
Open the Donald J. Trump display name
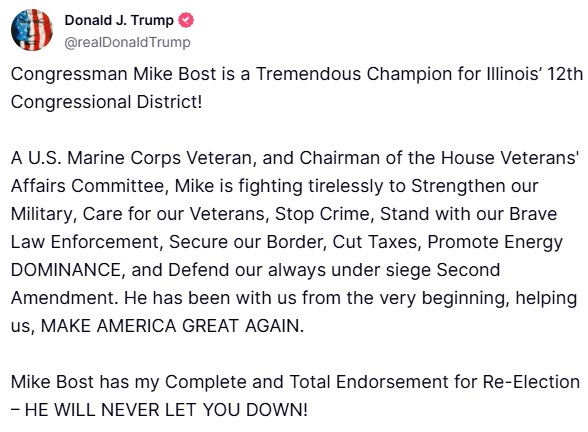(119, 20)
